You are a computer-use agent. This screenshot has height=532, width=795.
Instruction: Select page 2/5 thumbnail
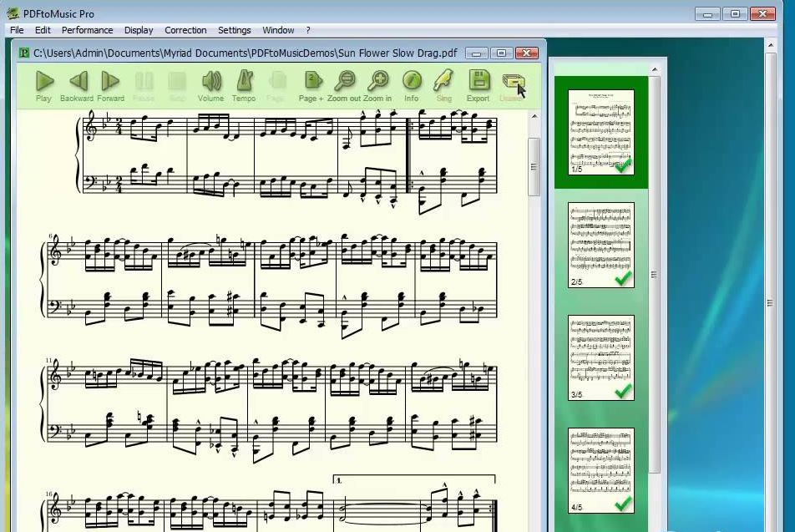(600, 245)
